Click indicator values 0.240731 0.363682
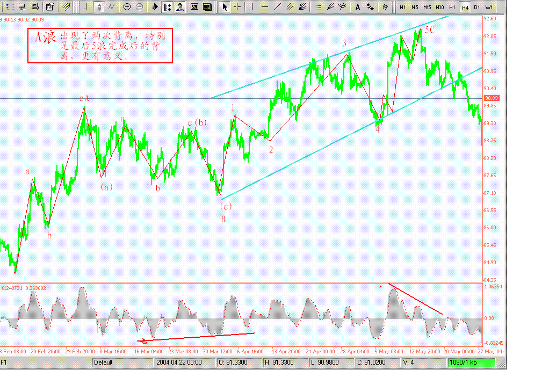 tap(24, 288)
